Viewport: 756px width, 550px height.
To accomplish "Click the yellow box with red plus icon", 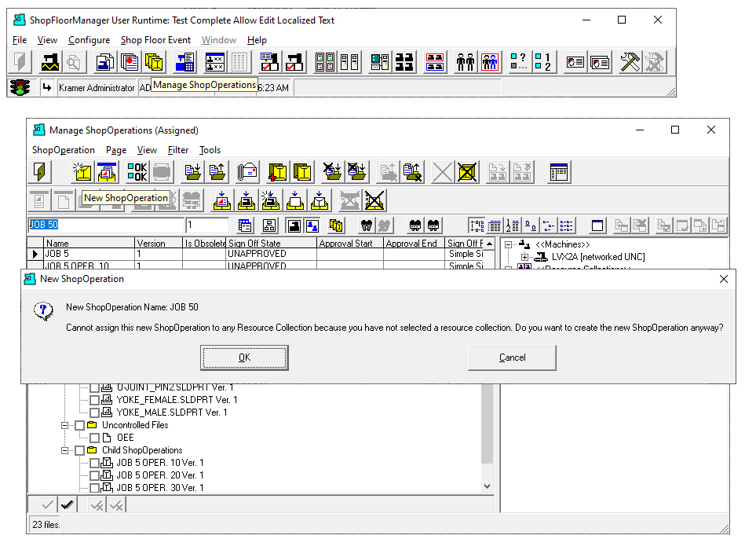I will (x=278, y=172).
